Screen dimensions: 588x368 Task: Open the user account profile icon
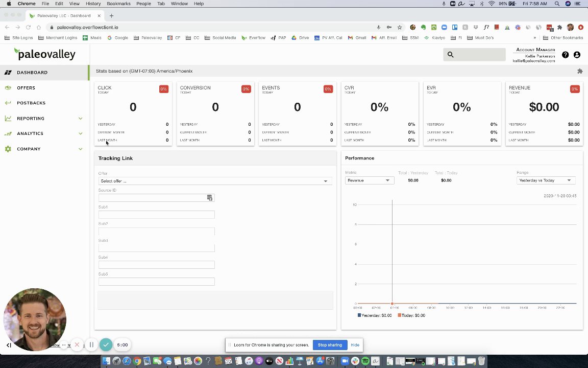pos(577,55)
